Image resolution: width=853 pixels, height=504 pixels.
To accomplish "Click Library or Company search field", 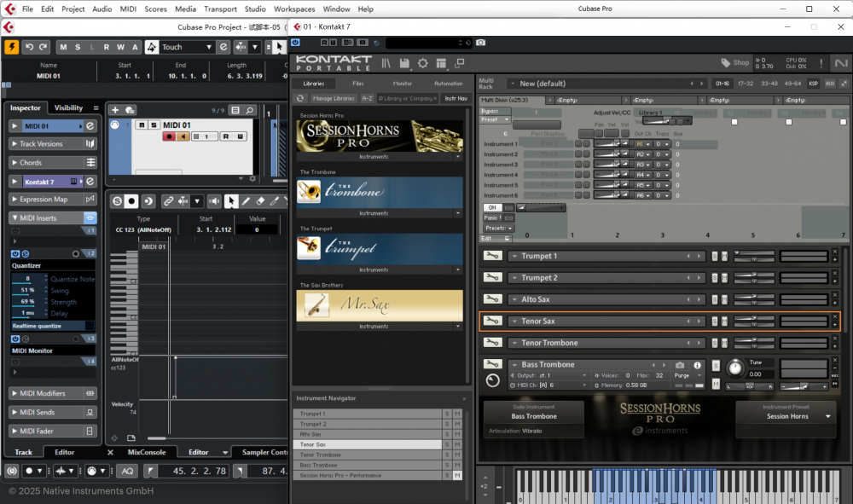I will tap(407, 98).
